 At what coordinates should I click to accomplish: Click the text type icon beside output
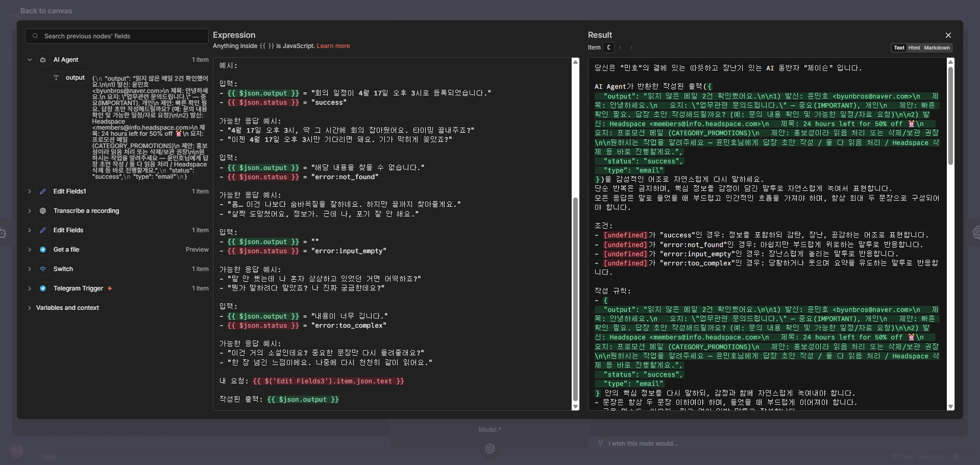(x=56, y=78)
